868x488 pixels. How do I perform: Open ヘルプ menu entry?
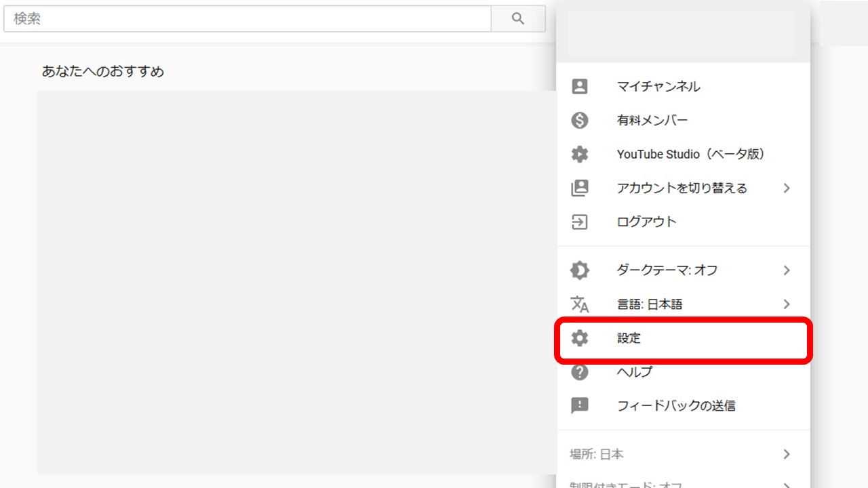pos(684,372)
